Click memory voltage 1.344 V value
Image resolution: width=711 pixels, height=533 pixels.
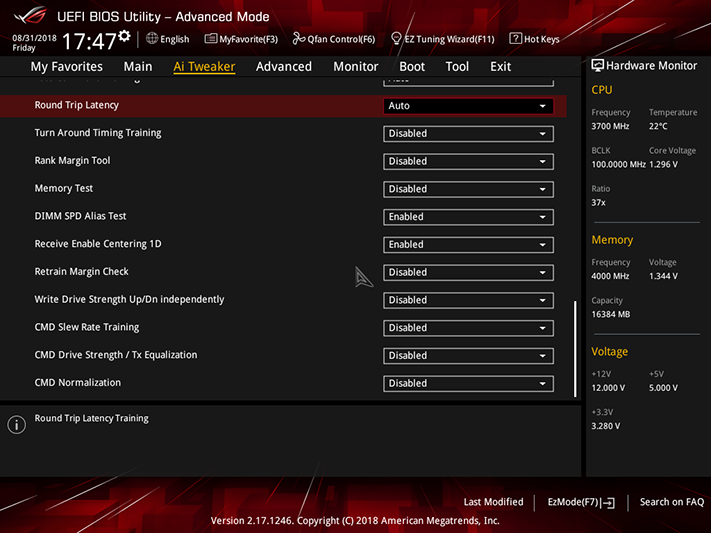[663, 276]
